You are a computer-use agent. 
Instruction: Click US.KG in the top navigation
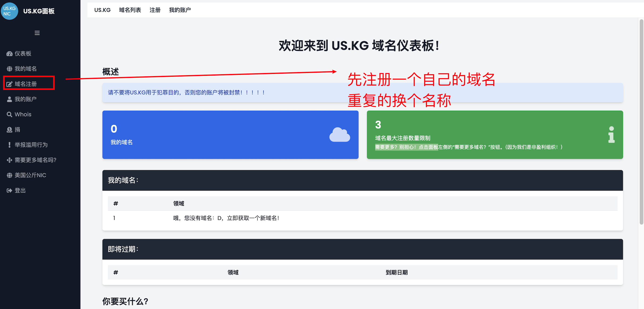coord(103,10)
